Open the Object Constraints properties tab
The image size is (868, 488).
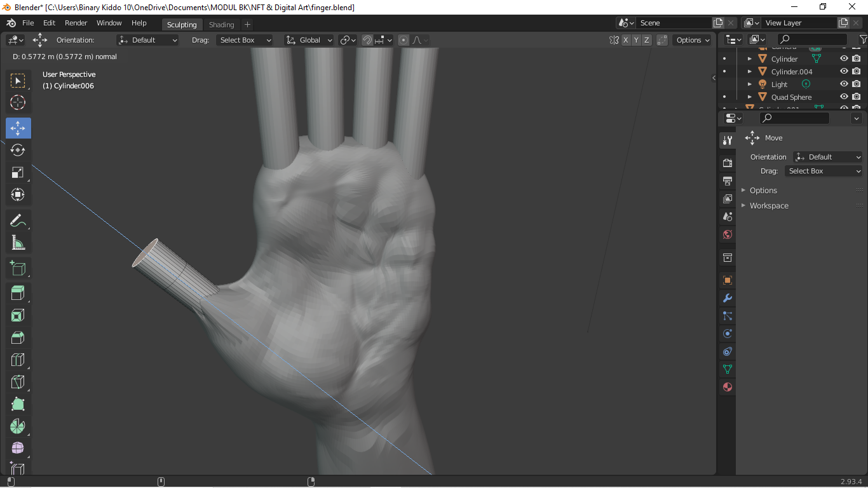(728, 351)
